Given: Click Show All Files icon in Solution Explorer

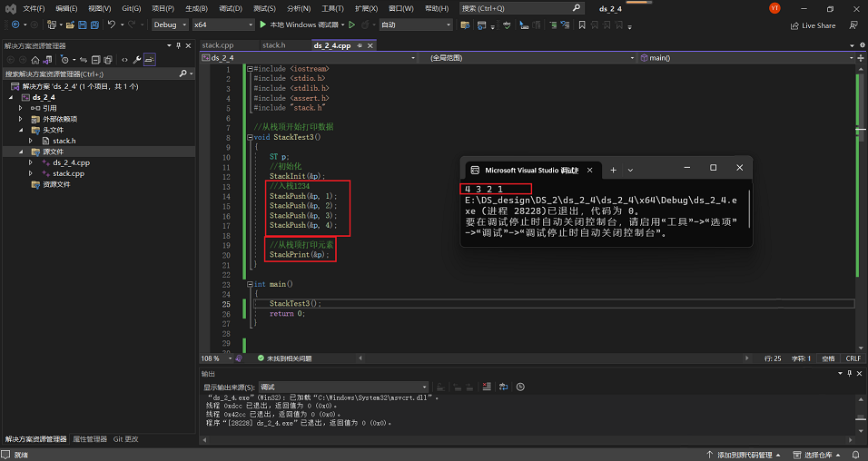Looking at the screenshot, I should (108, 60).
